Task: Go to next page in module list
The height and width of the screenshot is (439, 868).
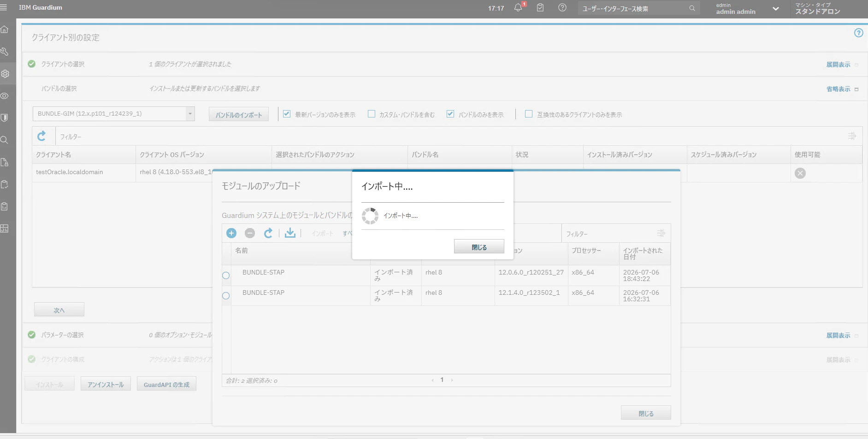Action: pos(452,380)
